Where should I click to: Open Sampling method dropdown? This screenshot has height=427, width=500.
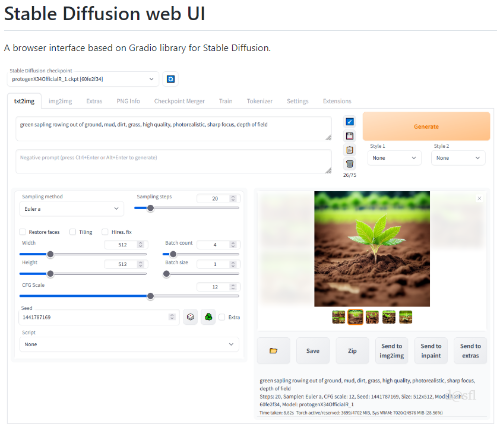pos(71,209)
